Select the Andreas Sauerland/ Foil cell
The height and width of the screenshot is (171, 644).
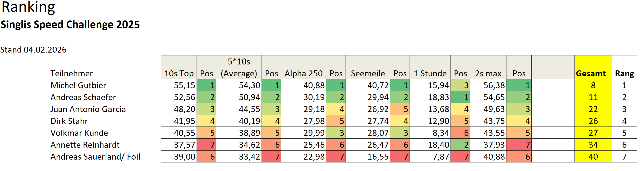pos(95,157)
